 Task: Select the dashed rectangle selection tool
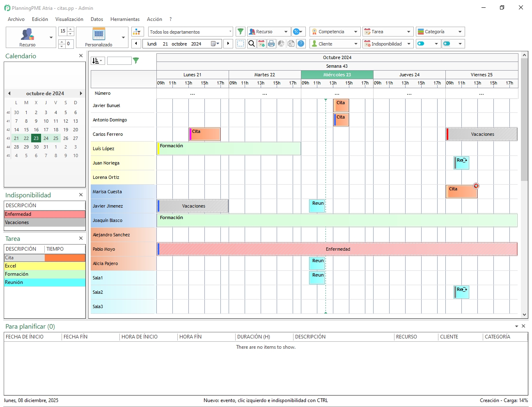click(x=241, y=43)
